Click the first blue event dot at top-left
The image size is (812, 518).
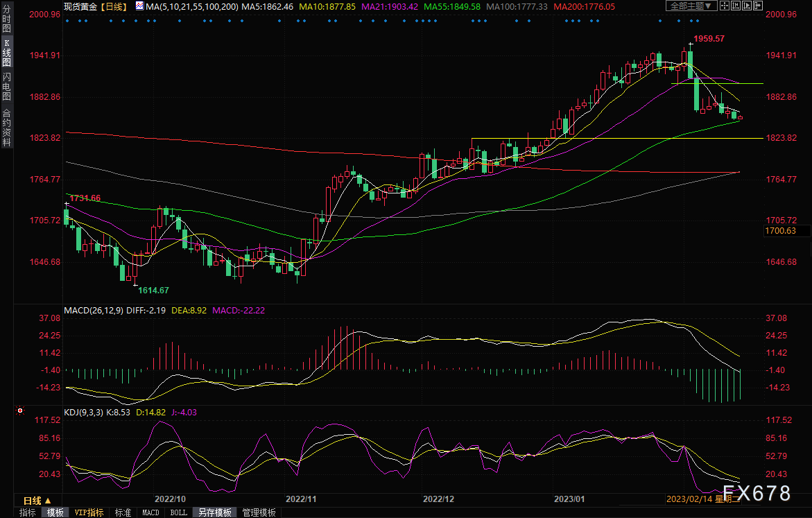point(67,20)
